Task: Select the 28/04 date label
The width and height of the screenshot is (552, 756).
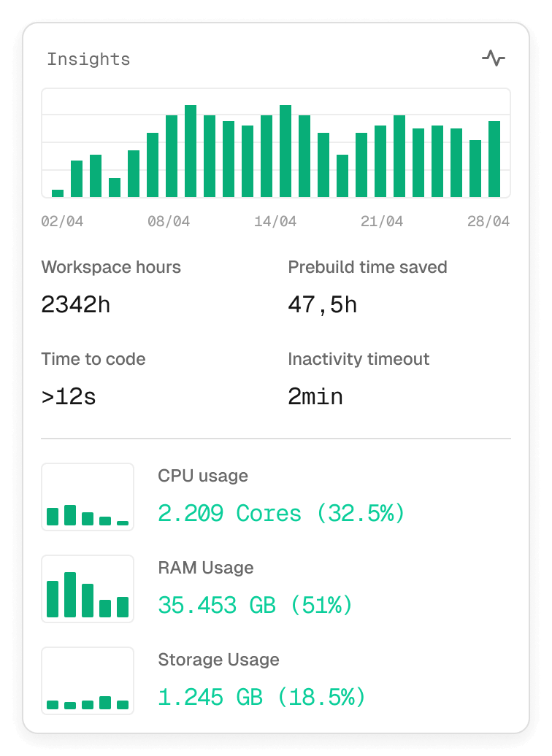Action: point(488,222)
